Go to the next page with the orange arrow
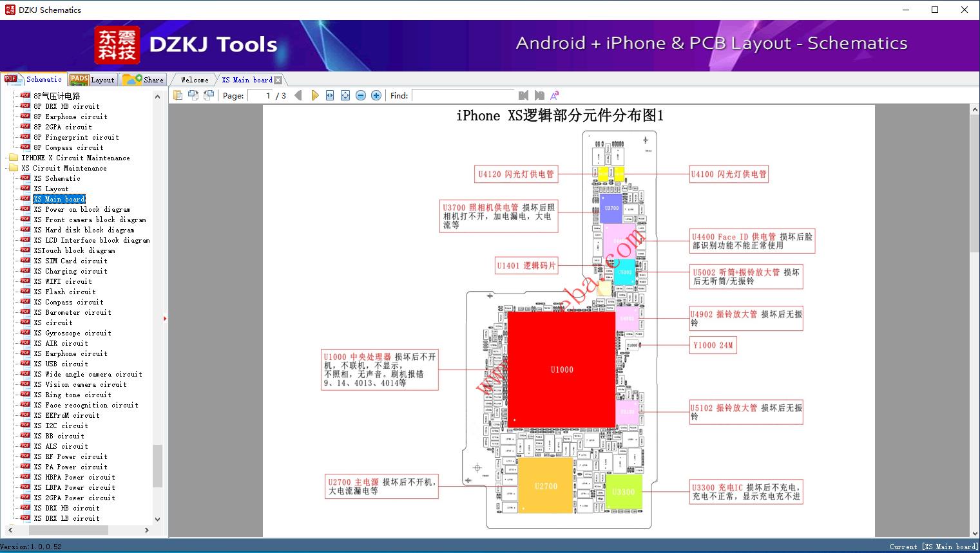980x553 pixels. click(x=314, y=95)
